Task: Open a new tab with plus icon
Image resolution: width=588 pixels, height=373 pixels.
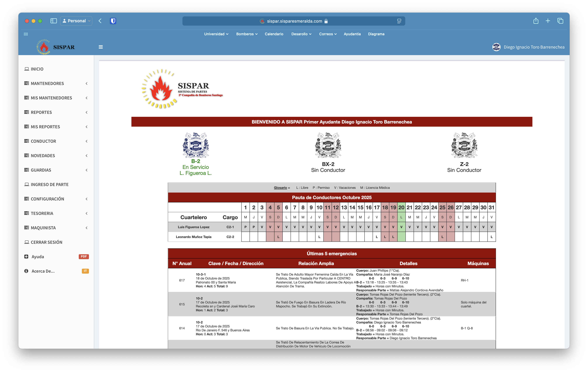Action: (548, 21)
